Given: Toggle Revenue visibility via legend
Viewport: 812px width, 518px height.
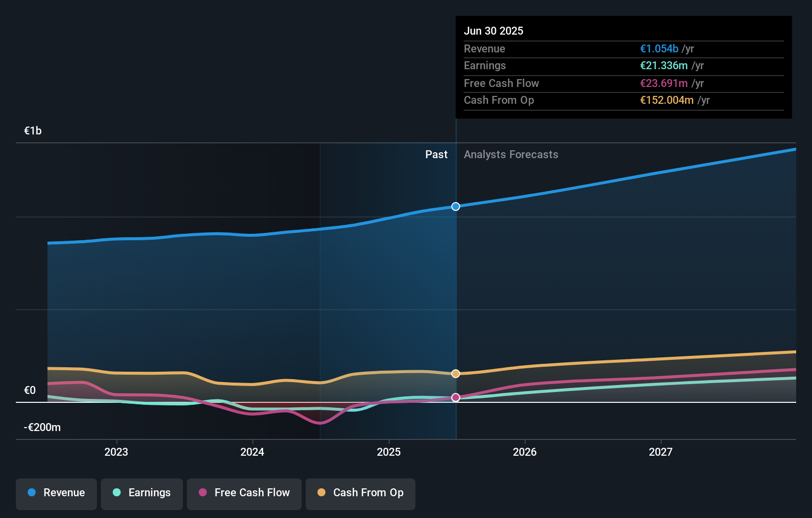Looking at the screenshot, I should point(56,493).
